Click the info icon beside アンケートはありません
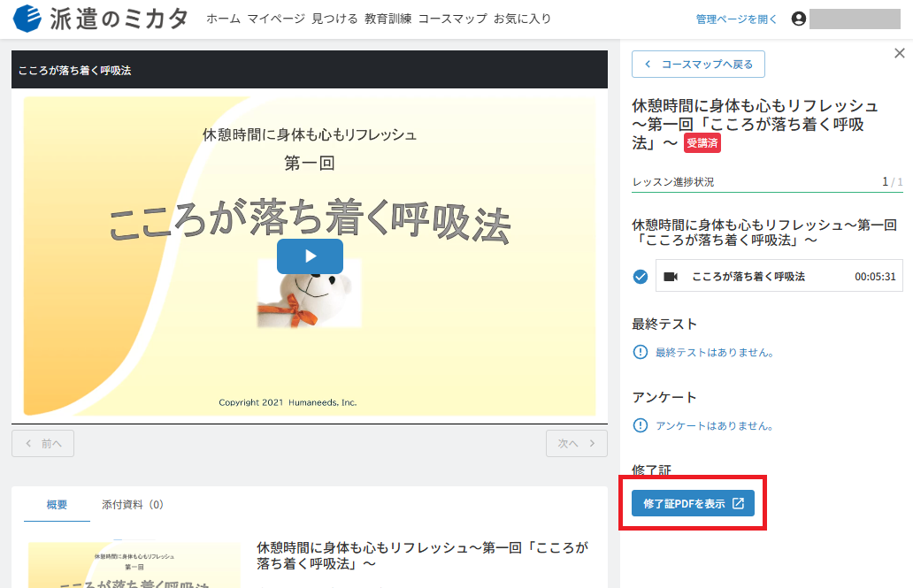The width and height of the screenshot is (913, 588). click(x=641, y=425)
